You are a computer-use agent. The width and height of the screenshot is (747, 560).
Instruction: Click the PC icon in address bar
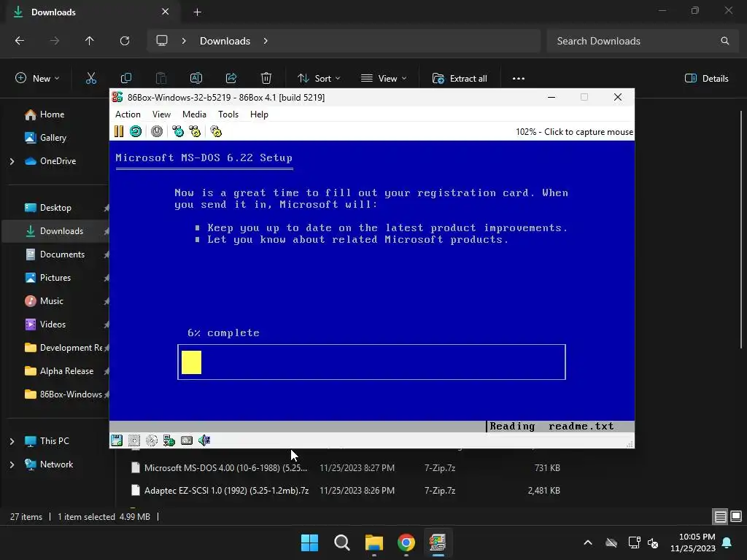pyautogui.click(x=162, y=41)
